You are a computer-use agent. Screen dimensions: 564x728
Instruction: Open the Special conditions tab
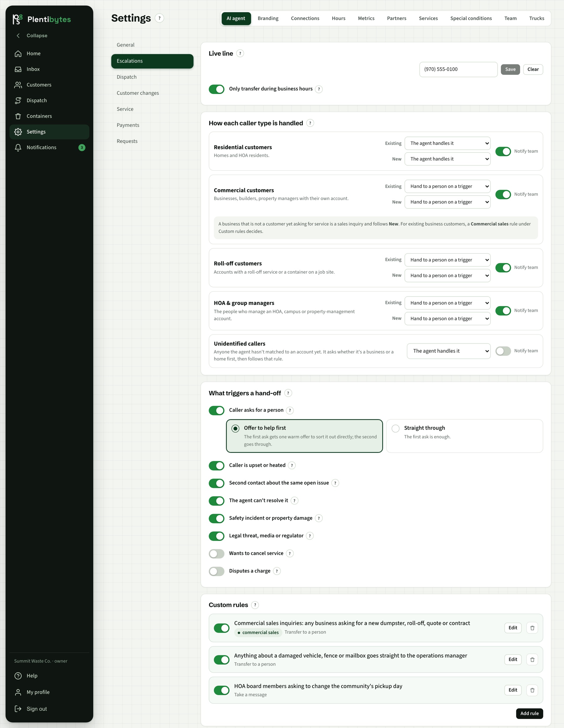coord(471,19)
